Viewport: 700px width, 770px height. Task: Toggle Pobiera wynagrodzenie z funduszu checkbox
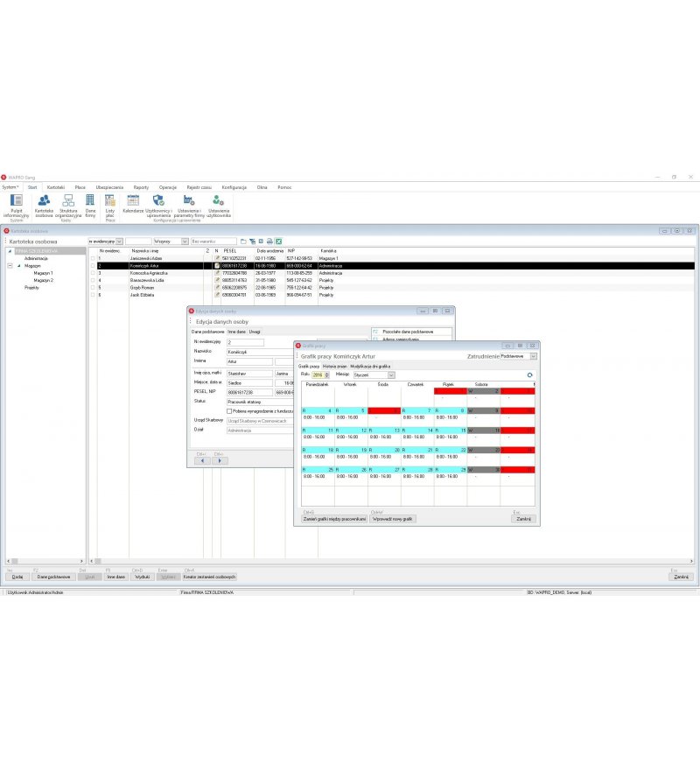click(x=229, y=411)
